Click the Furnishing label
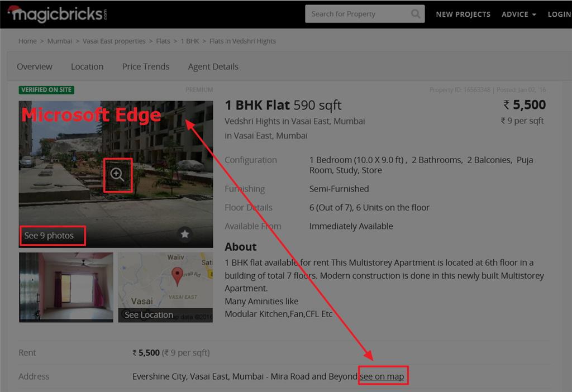This screenshot has height=392, width=572. tap(245, 189)
